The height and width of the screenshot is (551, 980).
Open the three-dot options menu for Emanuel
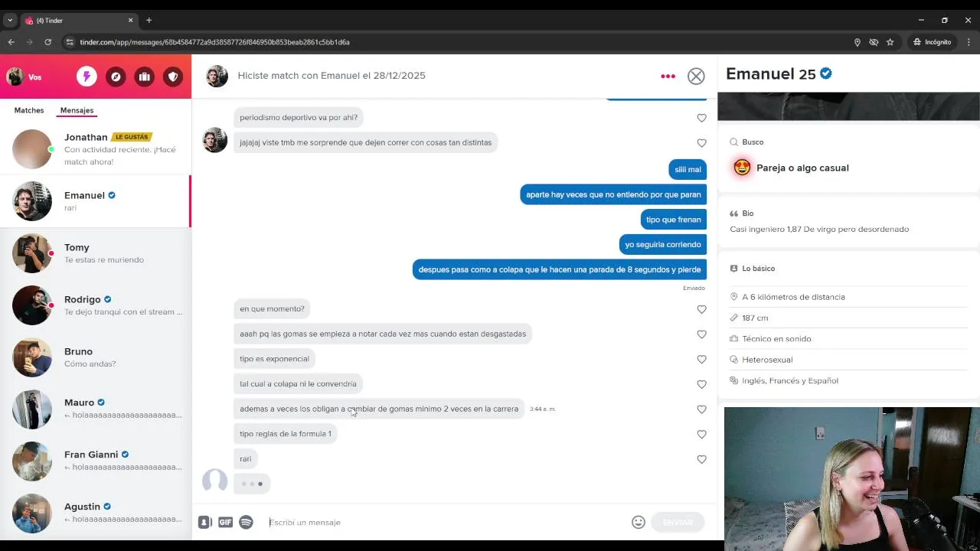point(668,76)
